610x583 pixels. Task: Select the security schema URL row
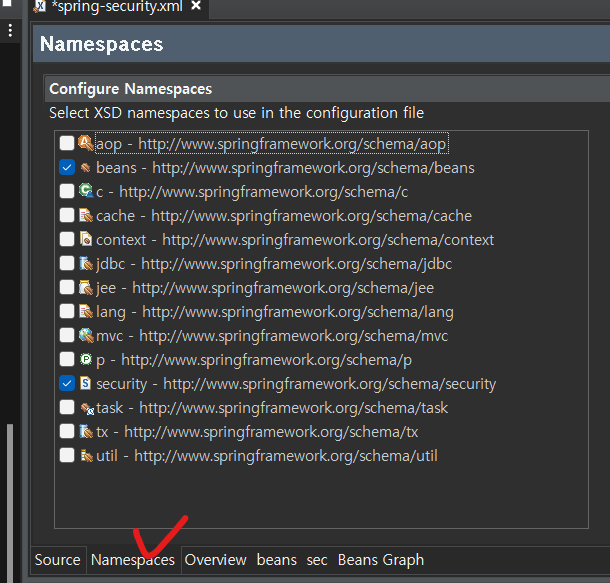[x=296, y=384]
